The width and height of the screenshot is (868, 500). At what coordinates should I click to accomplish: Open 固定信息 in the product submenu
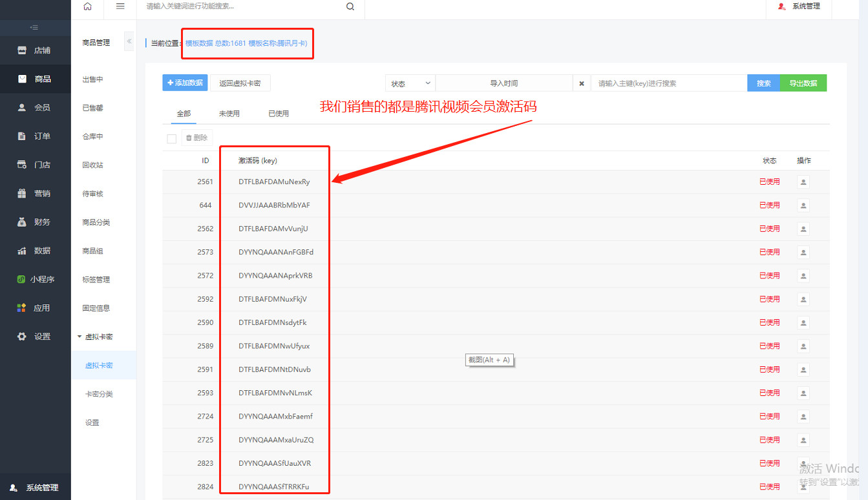click(x=96, y=308)
